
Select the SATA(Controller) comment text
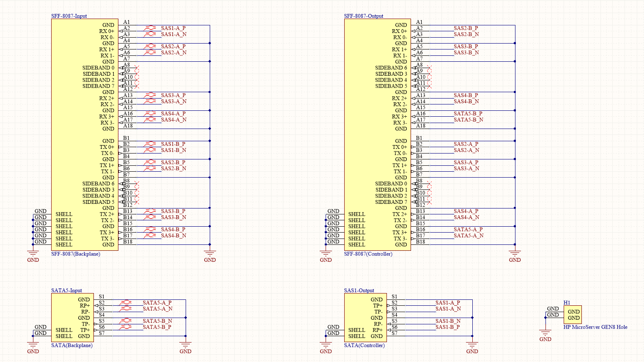pos(364,346)
